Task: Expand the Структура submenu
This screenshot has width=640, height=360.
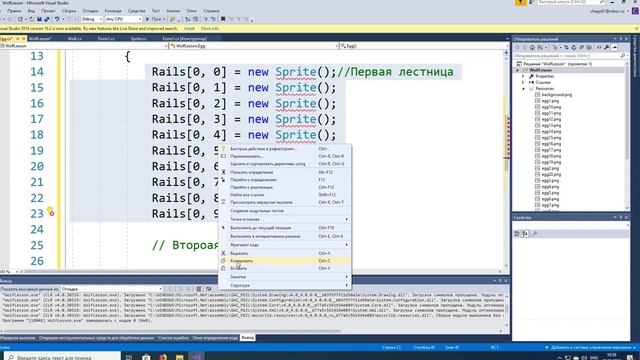Action: pyautogui.click(x=284, y=285)
